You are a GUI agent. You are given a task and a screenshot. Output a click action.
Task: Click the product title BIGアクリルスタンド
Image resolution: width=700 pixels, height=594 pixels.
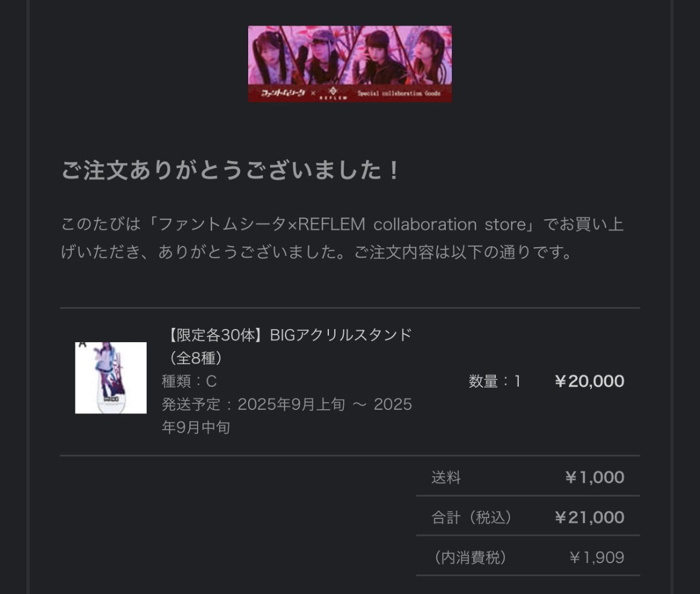point(341,334)
